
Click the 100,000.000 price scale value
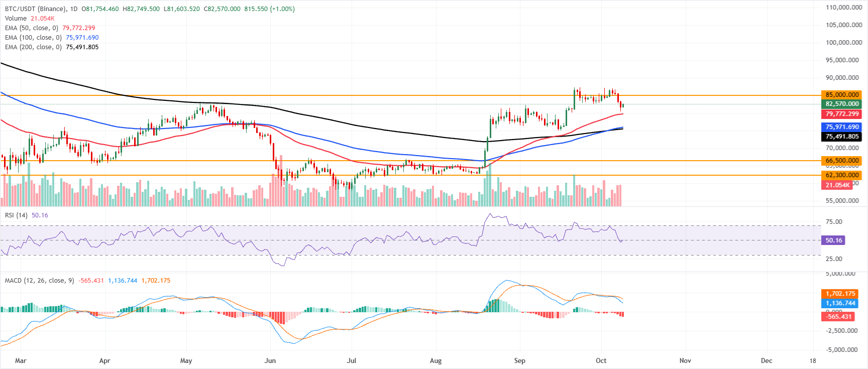point(844,43)
